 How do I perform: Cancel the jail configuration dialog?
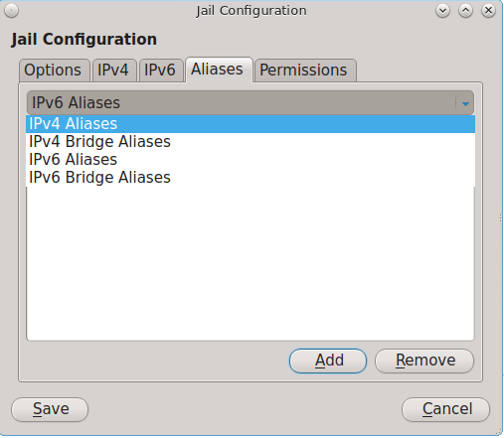(445, 409)
